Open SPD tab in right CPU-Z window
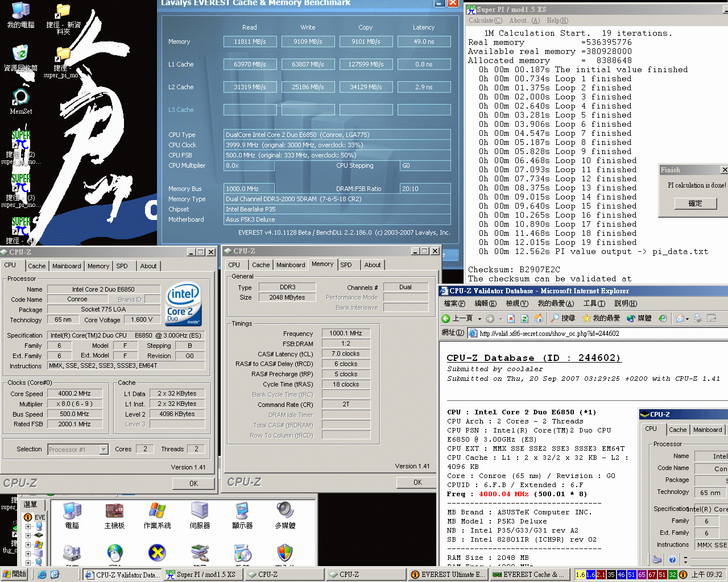 click(346, 265)
